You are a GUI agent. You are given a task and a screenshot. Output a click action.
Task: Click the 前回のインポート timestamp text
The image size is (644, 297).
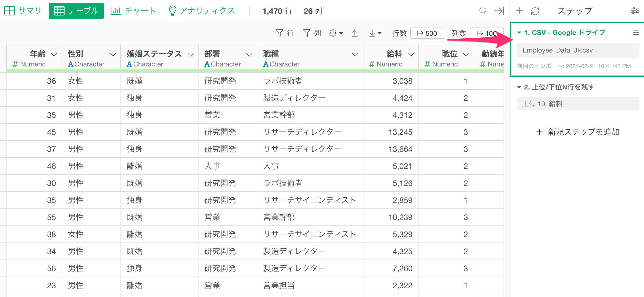(x=574, y=66)
